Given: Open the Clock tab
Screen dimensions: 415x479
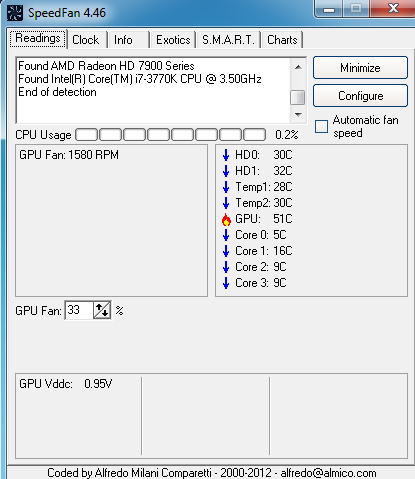Looking at the screenshot, I should coord(86,40).
